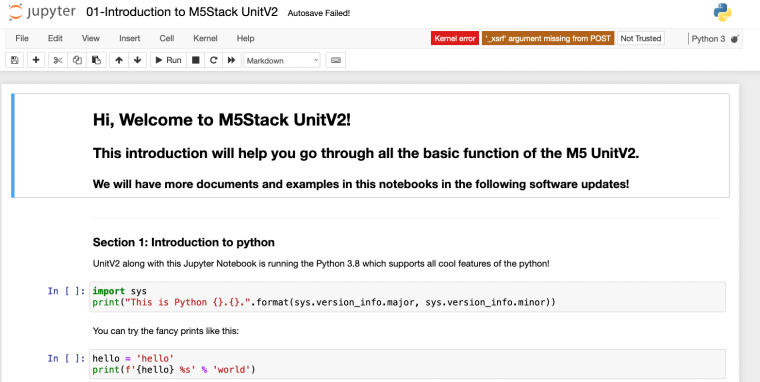Click into the hello = 'hello' code cell
Image resolution: width=760 pixels, height=382 pixels.
[x=407, y=364]
